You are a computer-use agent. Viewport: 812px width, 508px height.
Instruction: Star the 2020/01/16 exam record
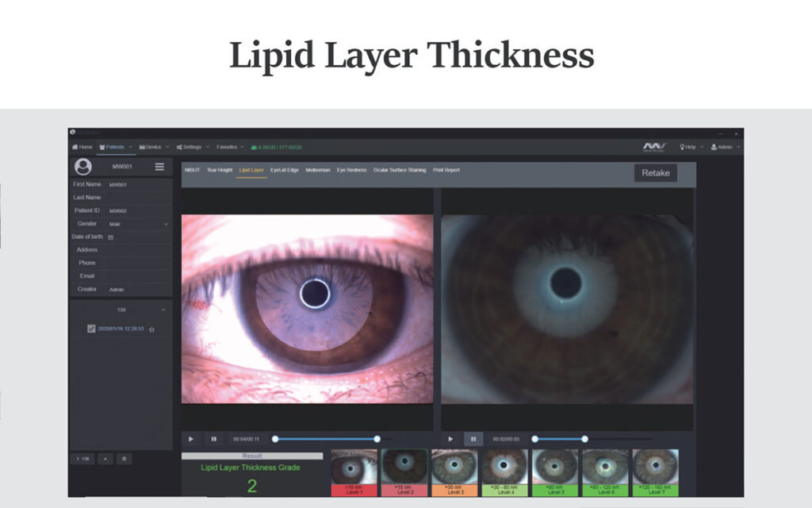(x=151, y=329)
